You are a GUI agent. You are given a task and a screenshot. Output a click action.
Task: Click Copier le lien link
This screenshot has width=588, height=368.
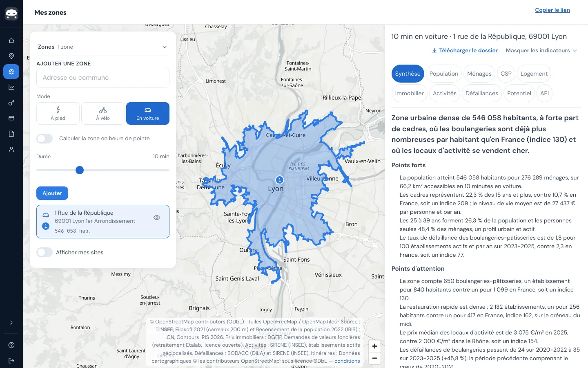(552, 10)
